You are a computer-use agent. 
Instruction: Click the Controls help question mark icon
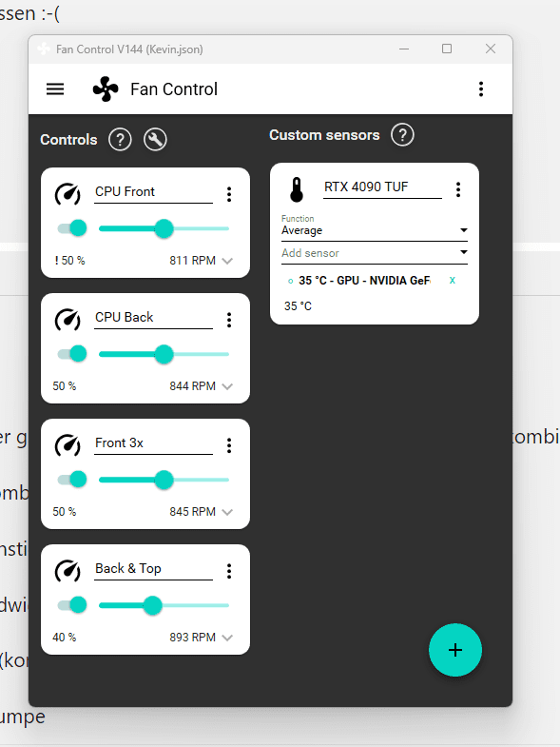pyautogui.click(x=120, y=140)
